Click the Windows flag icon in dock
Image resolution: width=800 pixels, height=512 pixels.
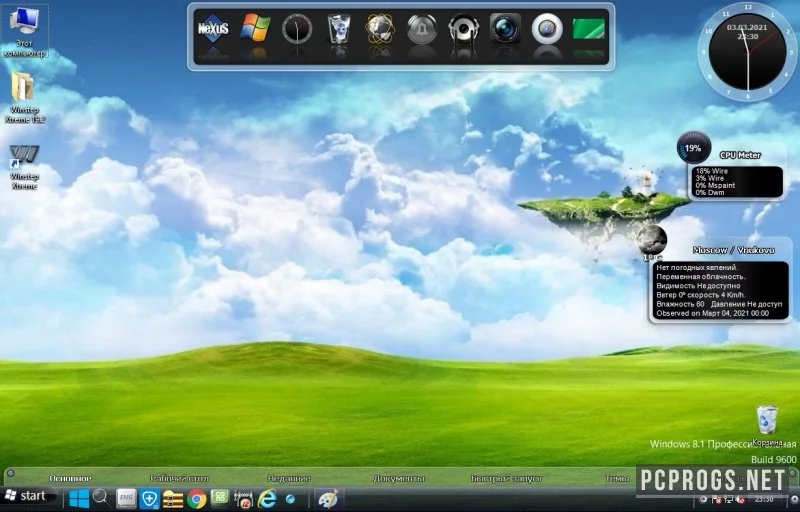click(x=255, y=28)
